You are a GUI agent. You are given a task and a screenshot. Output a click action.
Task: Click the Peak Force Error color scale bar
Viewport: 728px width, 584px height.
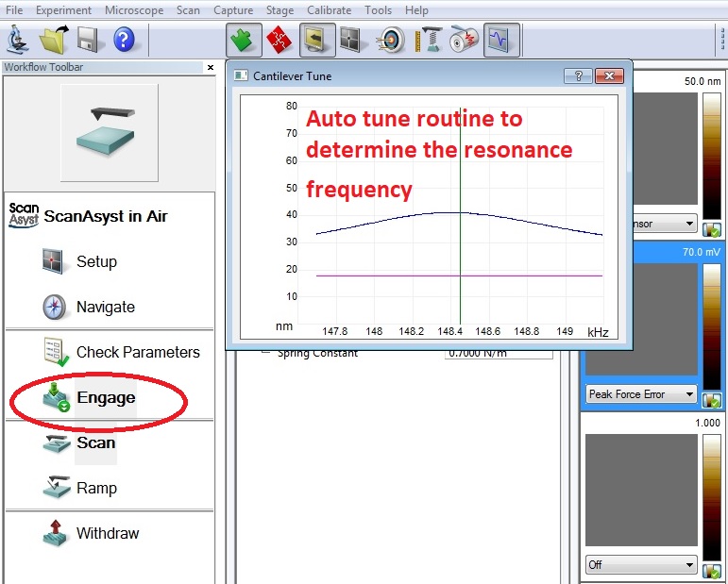click(711, 325)
